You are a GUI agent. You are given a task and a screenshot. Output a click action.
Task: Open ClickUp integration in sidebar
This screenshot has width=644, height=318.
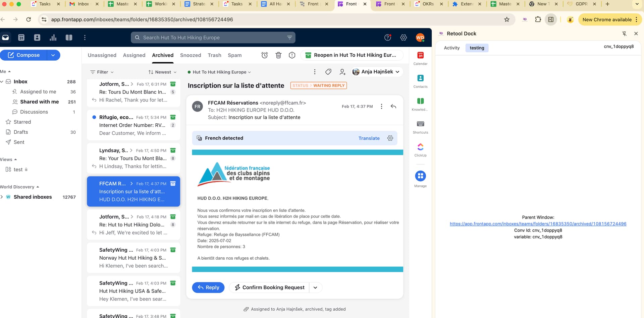[x=420, y=150]
